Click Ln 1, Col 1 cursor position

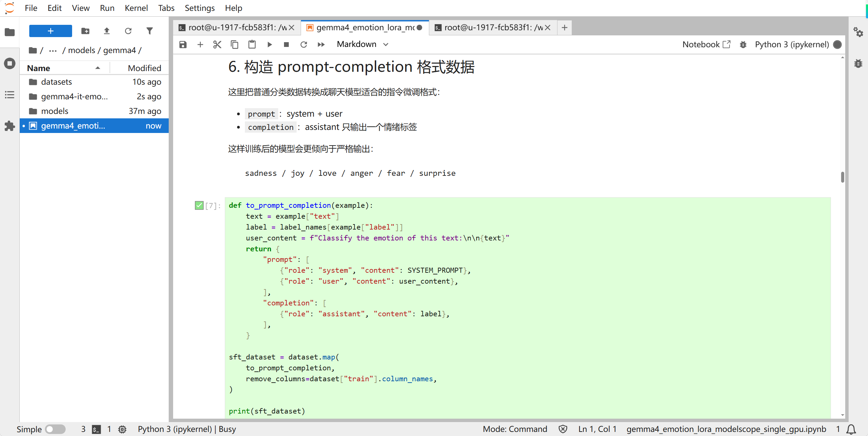point(597,429)
